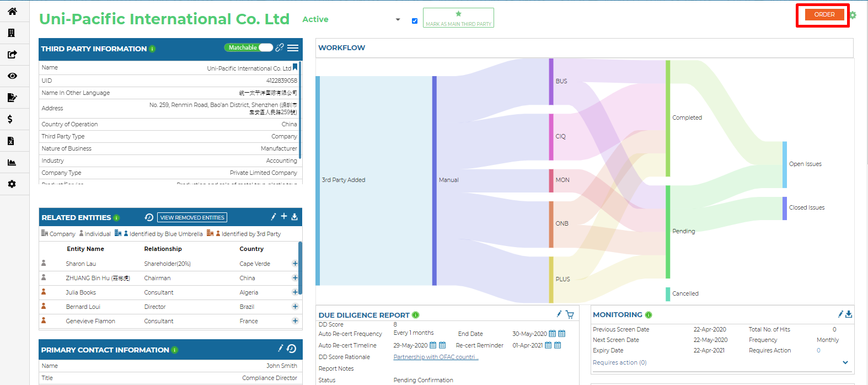
Task: Add a new related entity with plus icon
Action: [284, 217]
